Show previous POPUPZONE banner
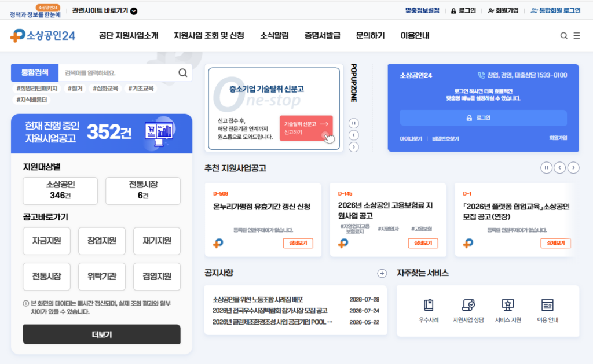 tap(354, 135)
